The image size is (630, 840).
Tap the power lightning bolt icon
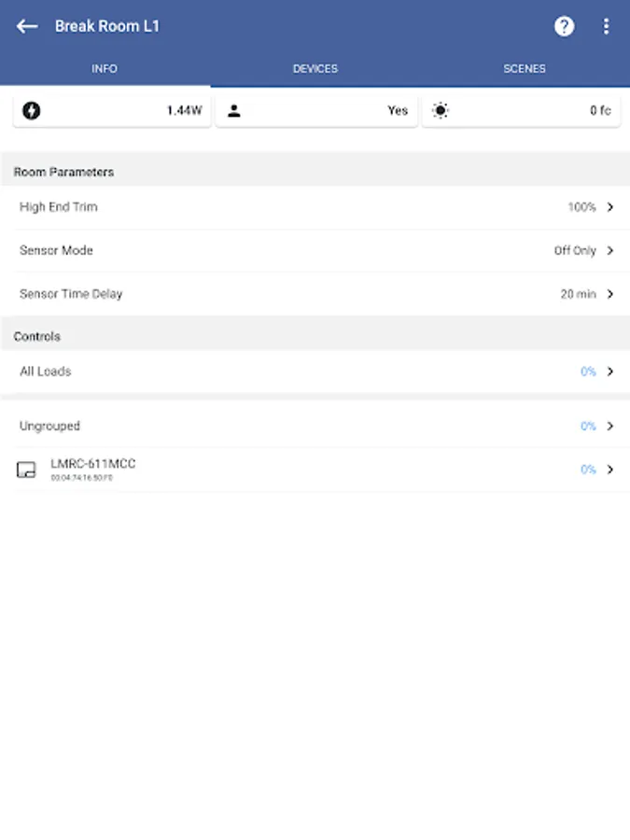[31, 111]
